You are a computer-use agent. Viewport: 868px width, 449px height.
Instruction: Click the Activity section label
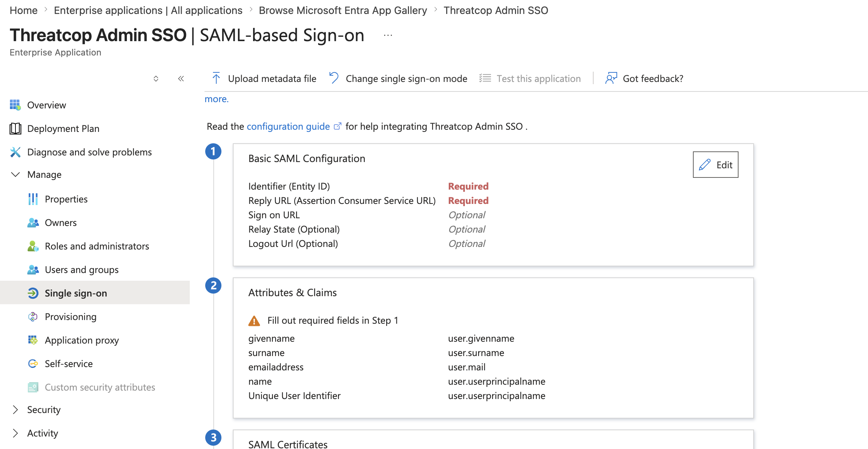point(43,433)
